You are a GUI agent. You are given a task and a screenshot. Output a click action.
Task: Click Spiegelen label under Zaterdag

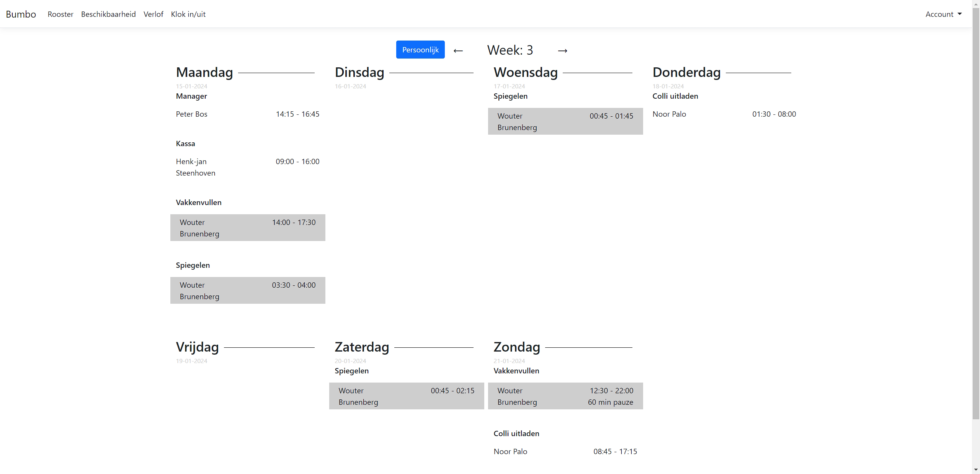(x=352, y=371)
